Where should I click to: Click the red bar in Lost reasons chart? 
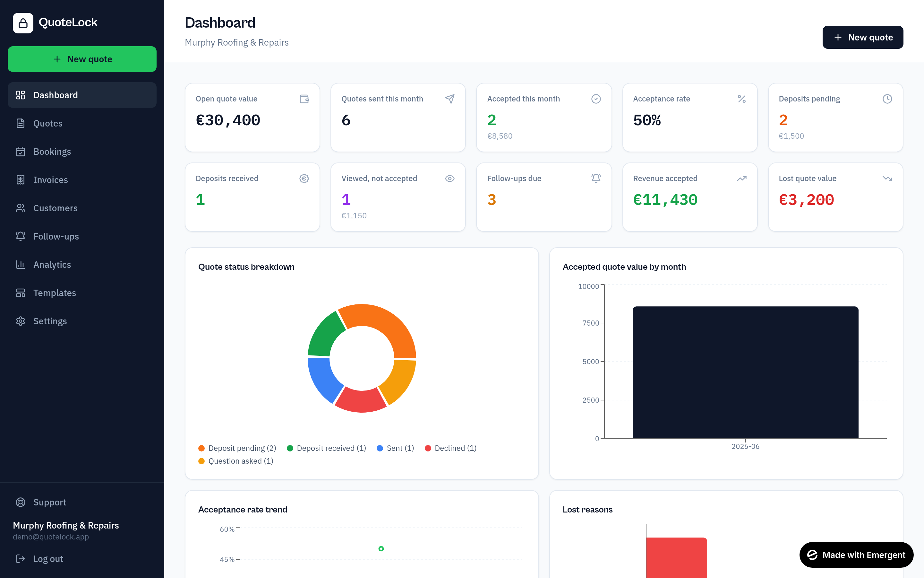point(676,558)
